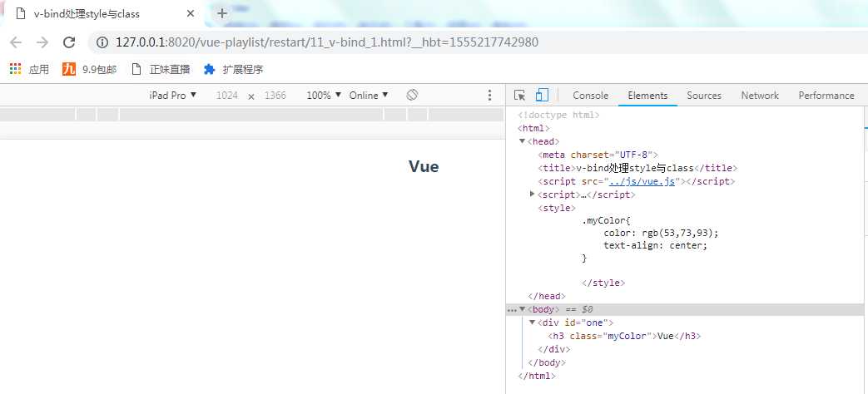Click the text-align: center; text
The height and width of the screenshot is (394, 868).
[656, 245]
